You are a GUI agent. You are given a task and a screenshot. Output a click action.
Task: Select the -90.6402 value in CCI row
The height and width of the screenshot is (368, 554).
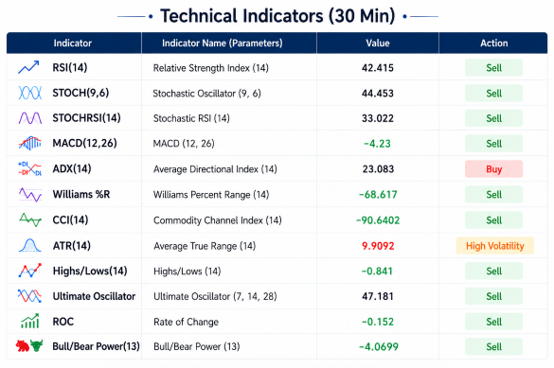pos(378,220)
